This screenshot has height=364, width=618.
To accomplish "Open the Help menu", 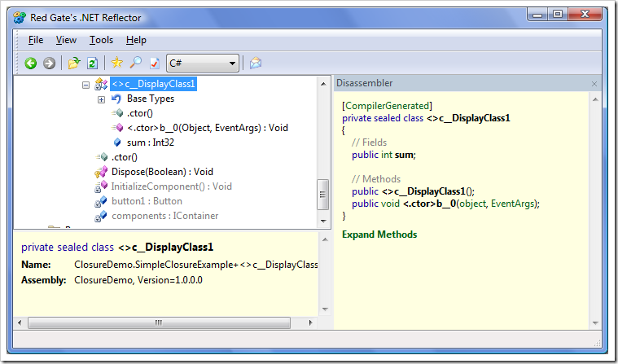I will (x=136, y=40).
